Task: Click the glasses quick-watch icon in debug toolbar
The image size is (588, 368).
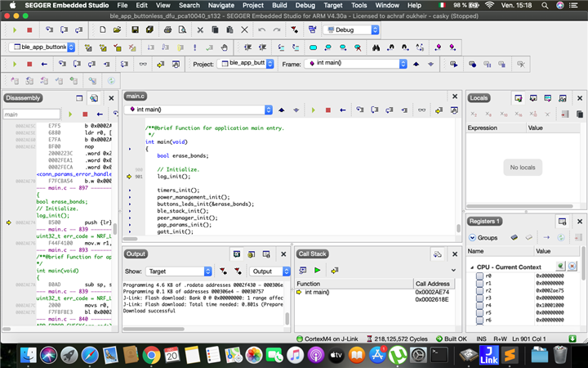Action: tap(143, 65)
